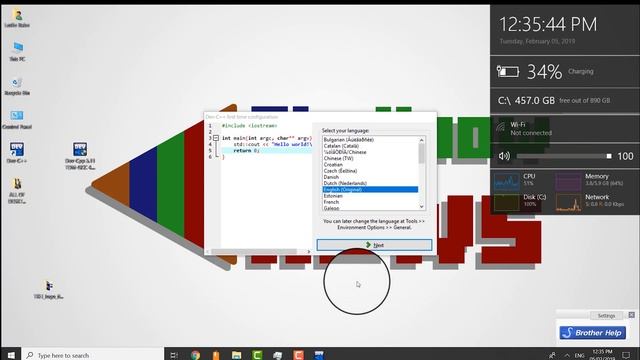The image size is (640, 360).
Task: Open the Action Center notification icon
Action: click(627, 355)
